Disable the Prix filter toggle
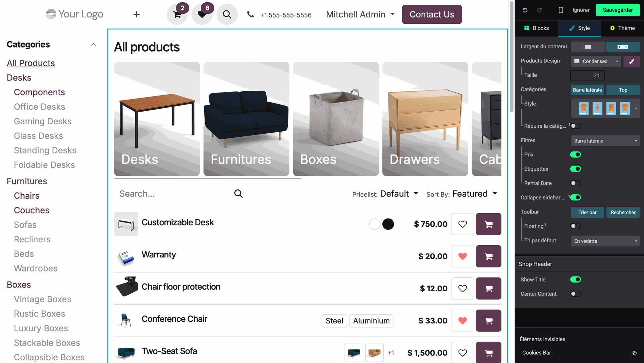The width and height of the screenshot is (644, 363). 576,155
